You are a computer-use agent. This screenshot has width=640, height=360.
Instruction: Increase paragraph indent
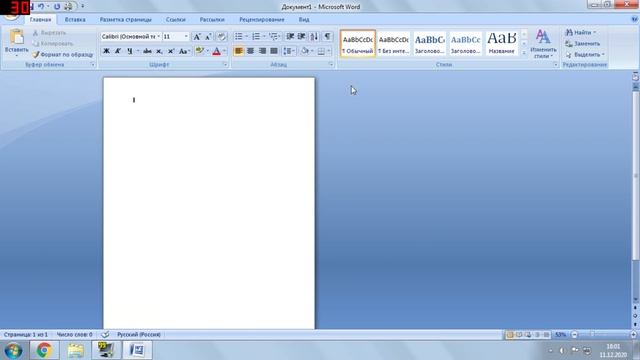(x=302, y=37)
